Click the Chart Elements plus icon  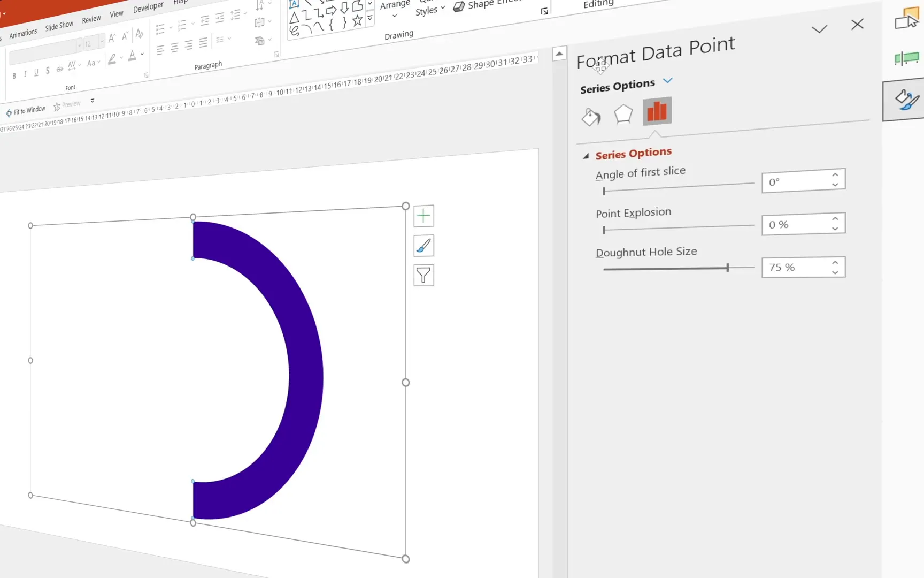click(x=423, y=215)
